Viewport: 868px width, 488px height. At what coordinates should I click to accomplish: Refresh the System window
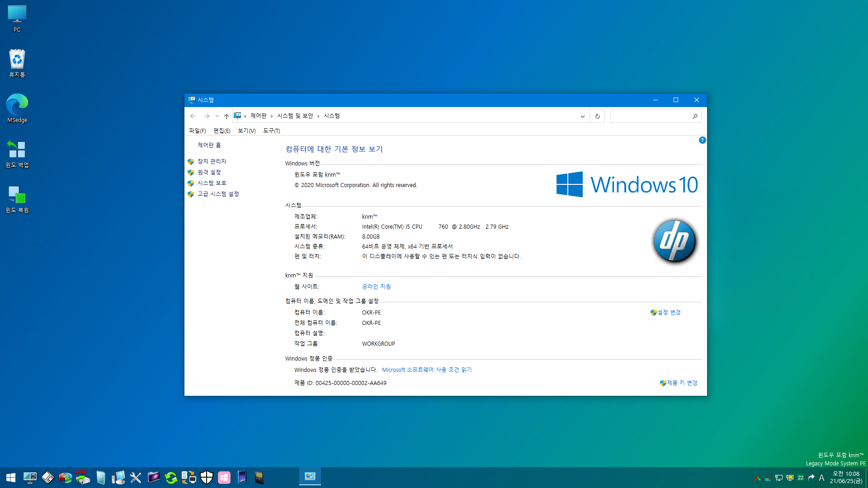point(597,116)
